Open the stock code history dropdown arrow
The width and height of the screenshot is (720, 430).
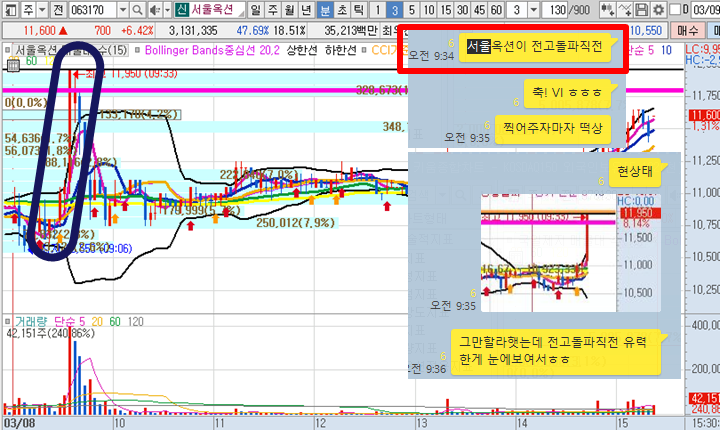click(x=123, y=9)
